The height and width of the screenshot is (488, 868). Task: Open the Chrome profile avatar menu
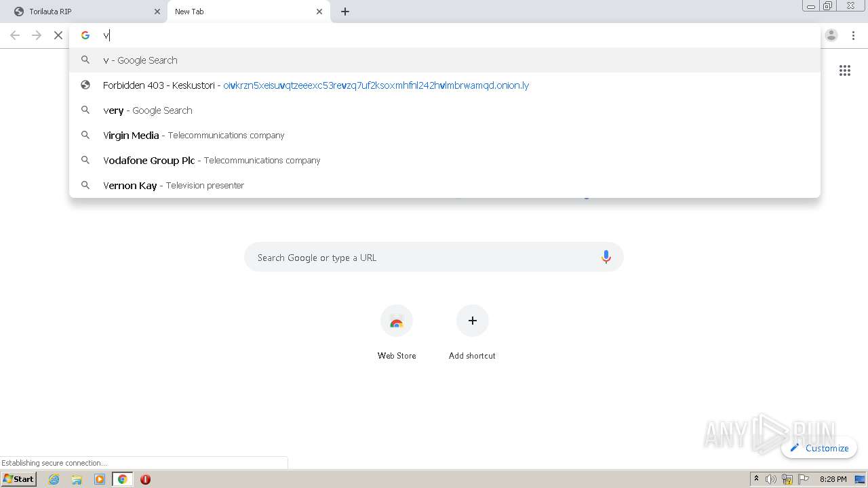pyautogui.click(x=831, y=35)
